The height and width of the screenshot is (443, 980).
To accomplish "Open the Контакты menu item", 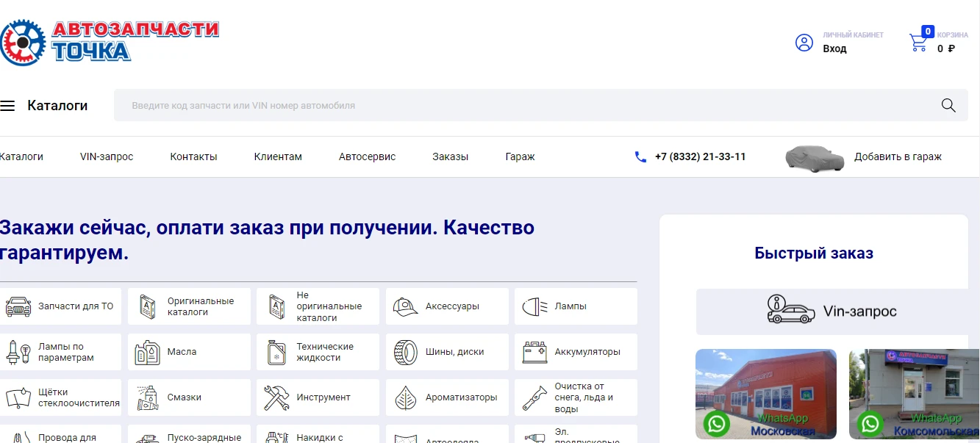I will [193, 156].
